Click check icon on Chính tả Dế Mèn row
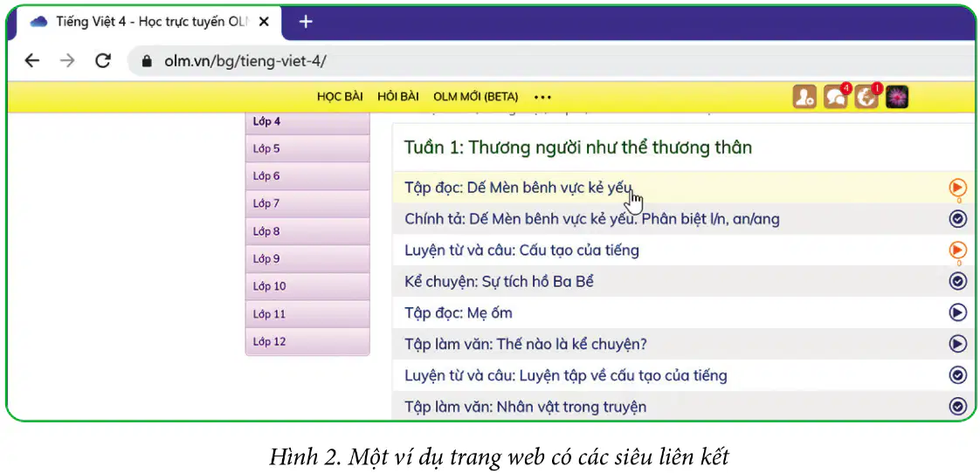980x473 pixels. [x=957, y=219]
